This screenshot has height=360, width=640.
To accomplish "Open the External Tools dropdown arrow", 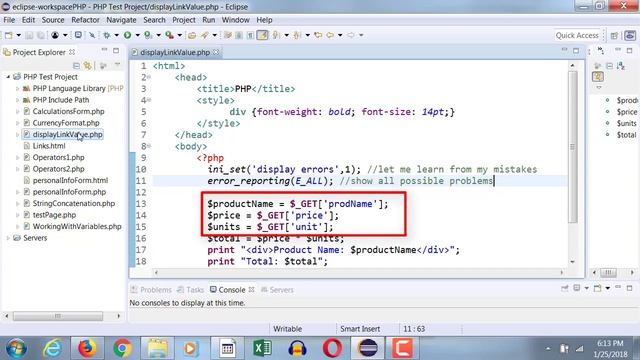I will (x=179, y=36).
